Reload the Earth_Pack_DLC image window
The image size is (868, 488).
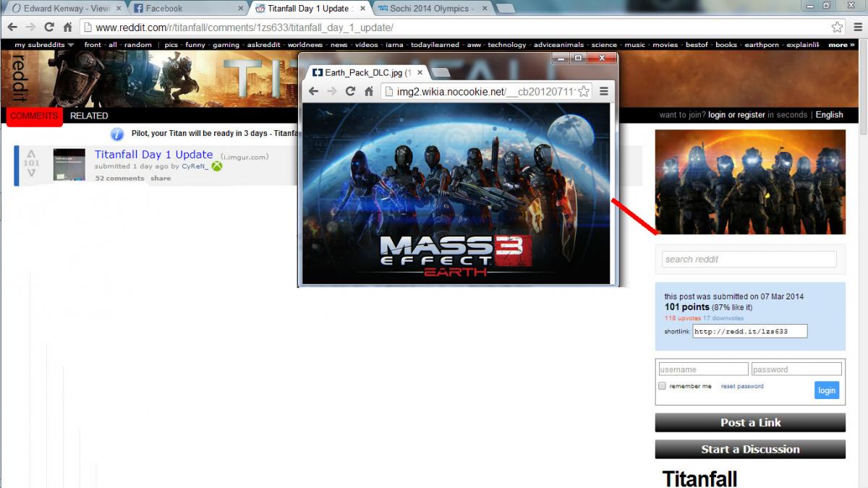pos(350,91)
